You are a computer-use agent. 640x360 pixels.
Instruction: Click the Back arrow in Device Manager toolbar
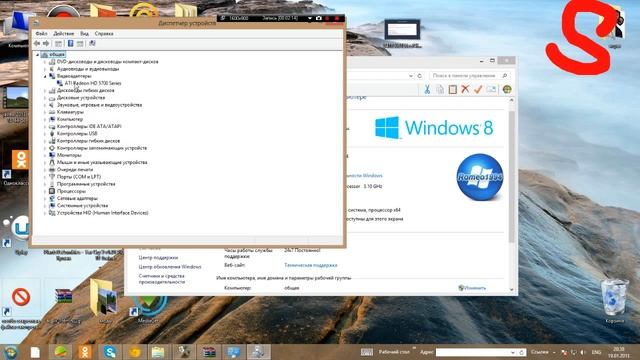(x=37, y=43)
